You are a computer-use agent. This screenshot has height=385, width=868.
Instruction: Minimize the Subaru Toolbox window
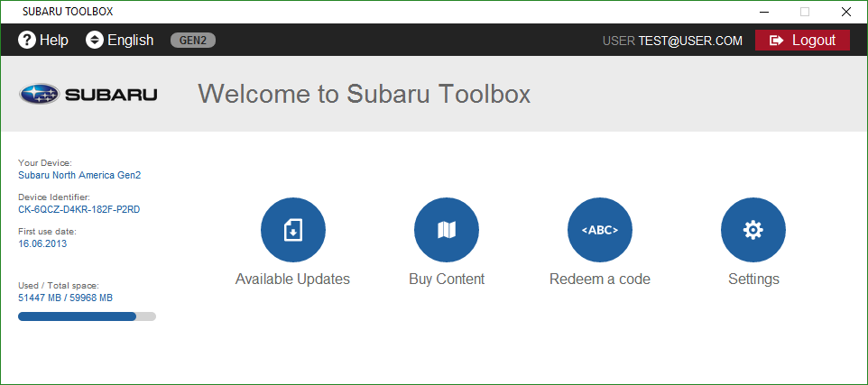764,12
